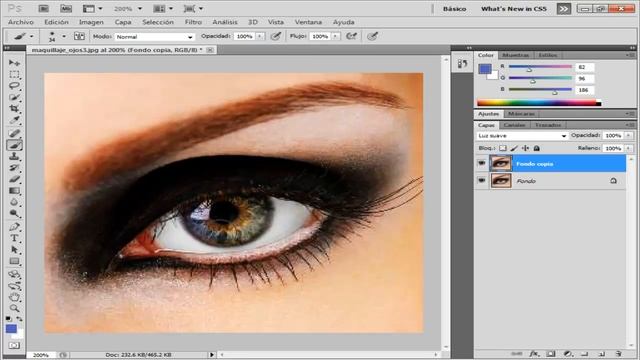
Task: Select the Rectangle shape tool
Action: click(14, 261)
